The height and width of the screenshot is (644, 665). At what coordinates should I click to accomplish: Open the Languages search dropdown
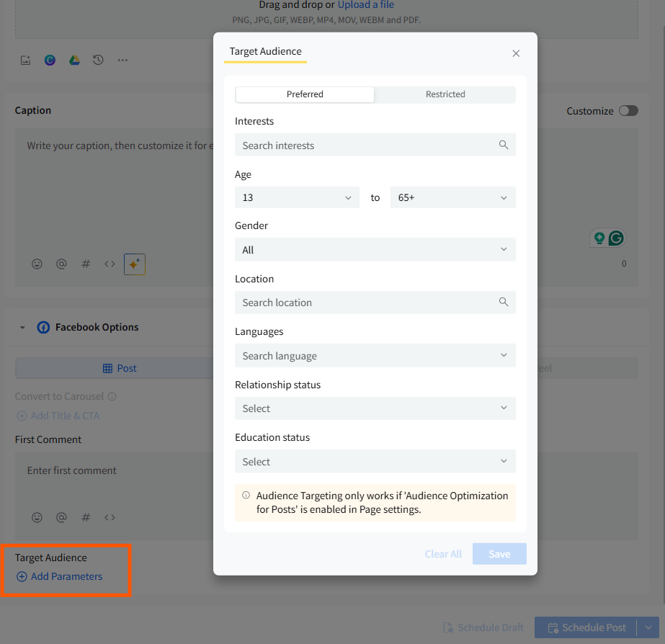[375, 356]
